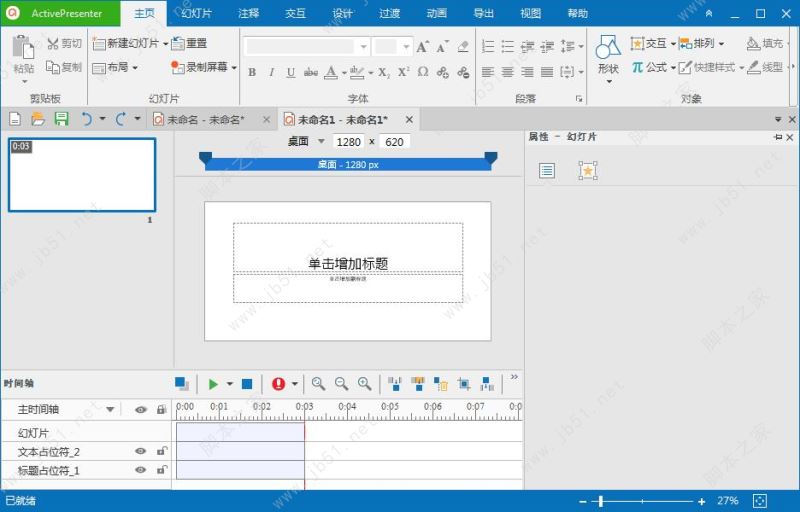Image resolution: width=800 pixels, height=512 pixels.
Task: Redo the last action
Action: [x=121, y=119]
